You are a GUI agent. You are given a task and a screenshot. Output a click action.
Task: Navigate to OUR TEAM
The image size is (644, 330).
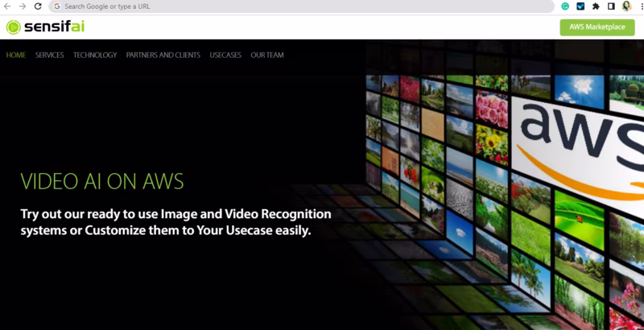point(267,55)
